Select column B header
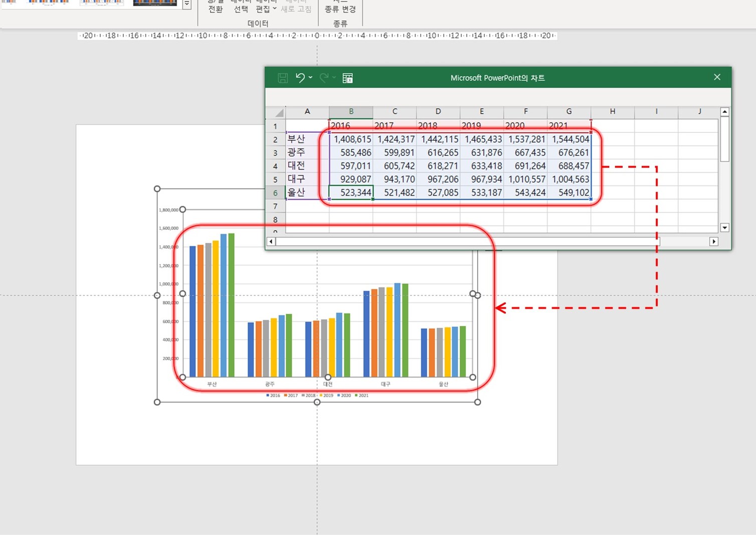Viewport: 756px width, 535px height. point(351,112)
